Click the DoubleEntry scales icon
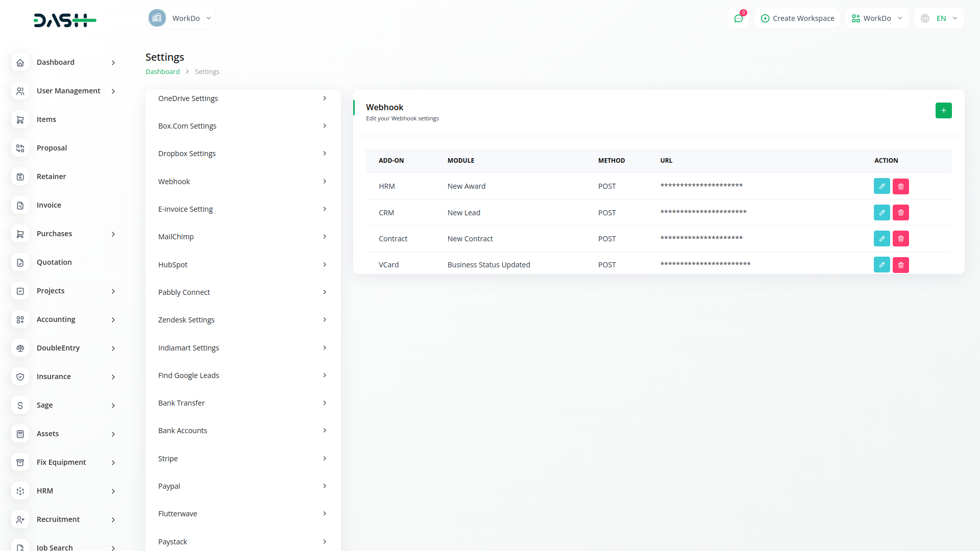This screenshot has height=551, width=980. [20, 348]
